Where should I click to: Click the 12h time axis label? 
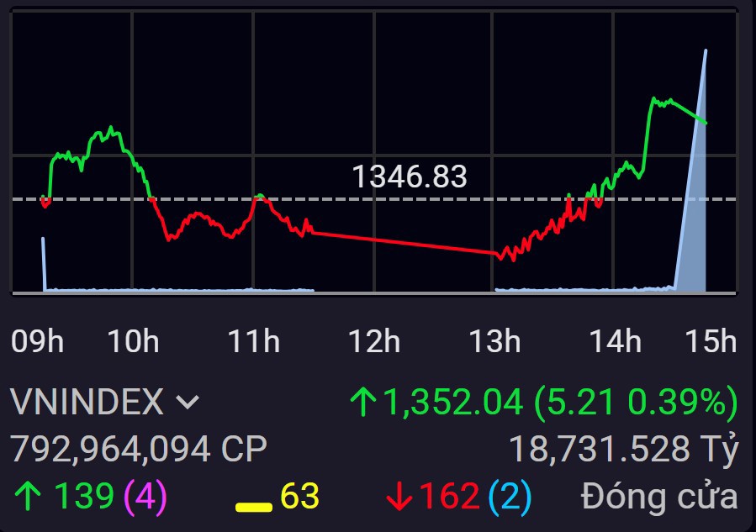coord(374,341)
